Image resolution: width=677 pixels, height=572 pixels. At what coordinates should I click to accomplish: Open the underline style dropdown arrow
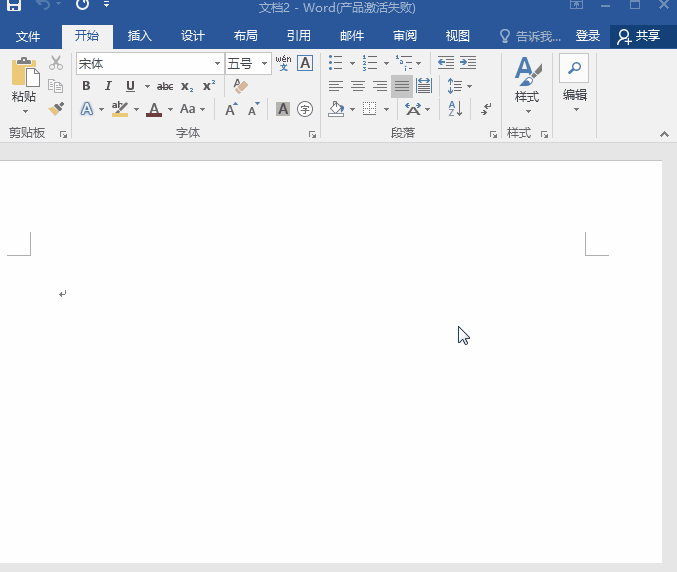pyautogui.click(x=147, y=86)
